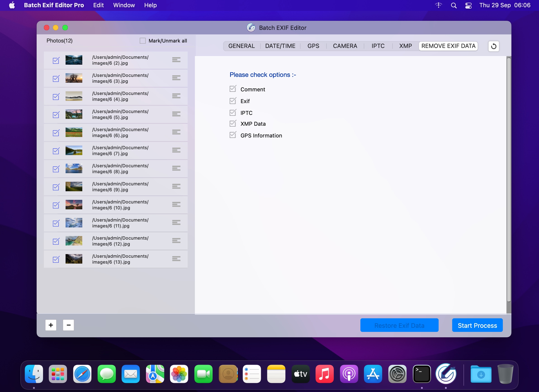Open the Edit menu

[x=98, y=5]
